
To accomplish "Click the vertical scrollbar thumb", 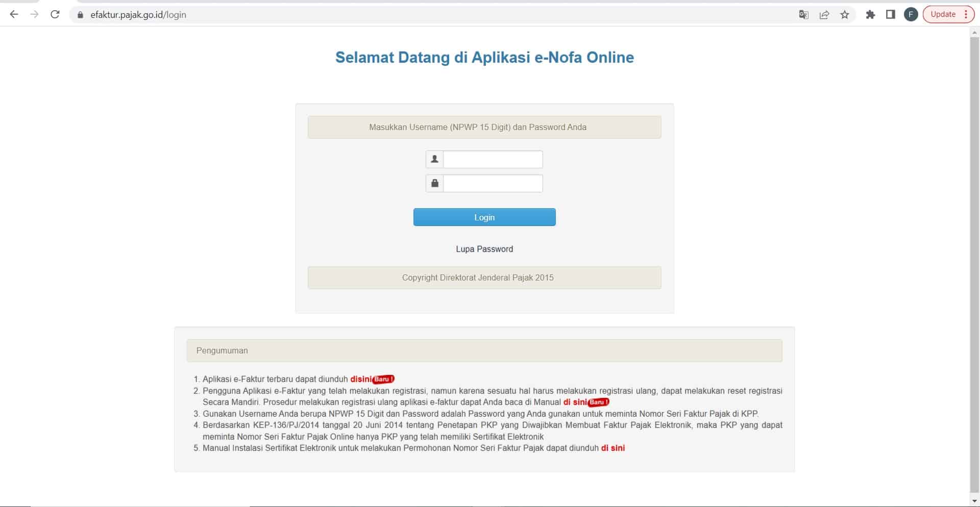I will [974, 264].
